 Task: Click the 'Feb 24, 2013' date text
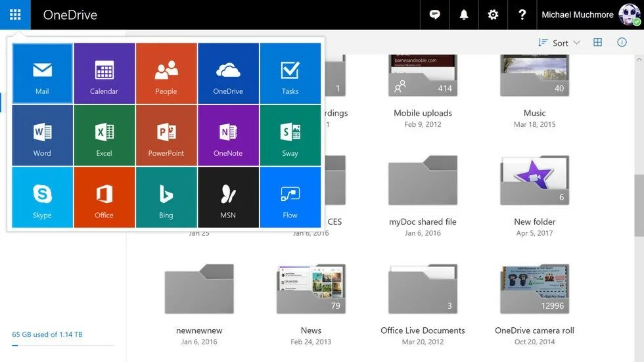(x=311, y=342)
